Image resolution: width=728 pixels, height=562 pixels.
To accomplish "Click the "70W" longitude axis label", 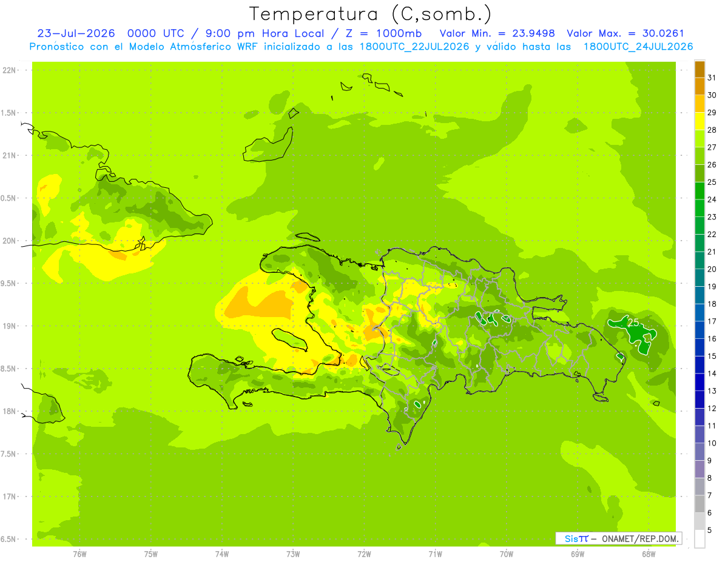I will click(507, 554).
